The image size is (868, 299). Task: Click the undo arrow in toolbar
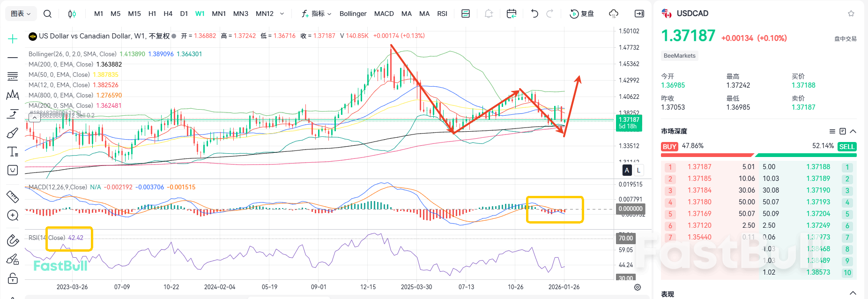(x=534, y=14)
